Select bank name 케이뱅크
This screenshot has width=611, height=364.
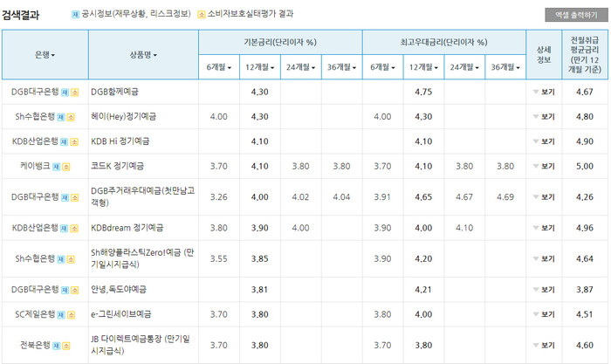(x=35, y=166)
